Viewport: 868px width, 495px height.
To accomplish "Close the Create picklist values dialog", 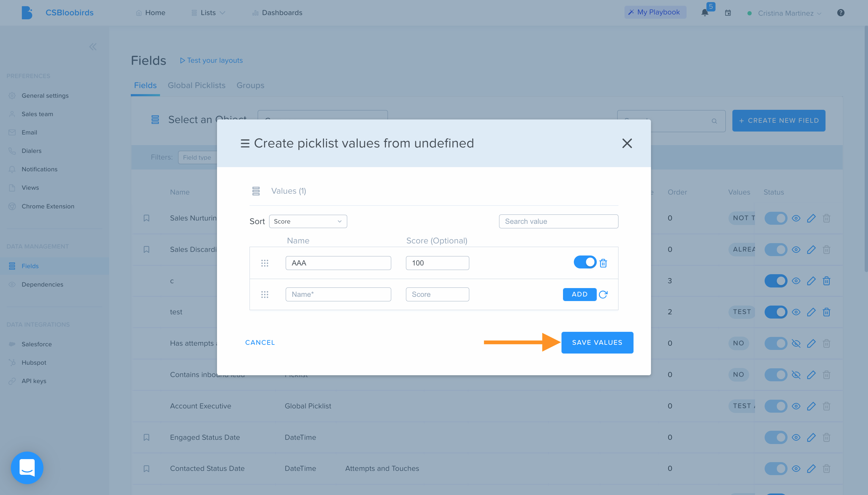I will point(627,143).
